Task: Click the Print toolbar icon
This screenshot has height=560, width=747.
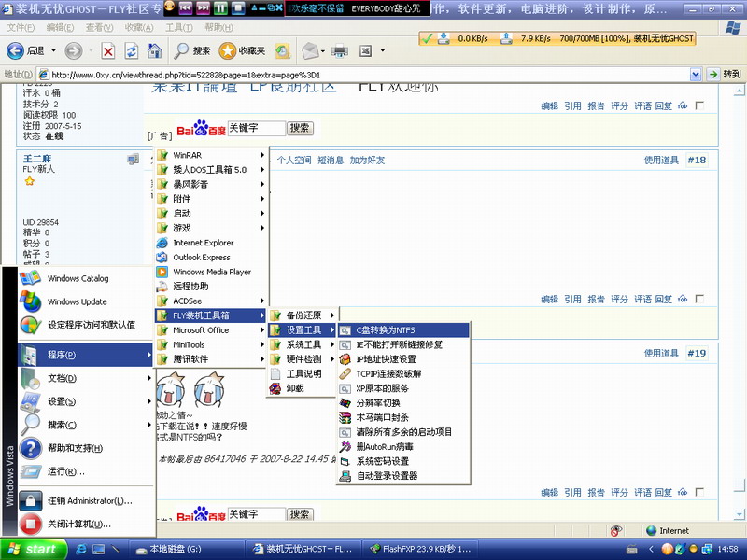Action: point(340,50)
